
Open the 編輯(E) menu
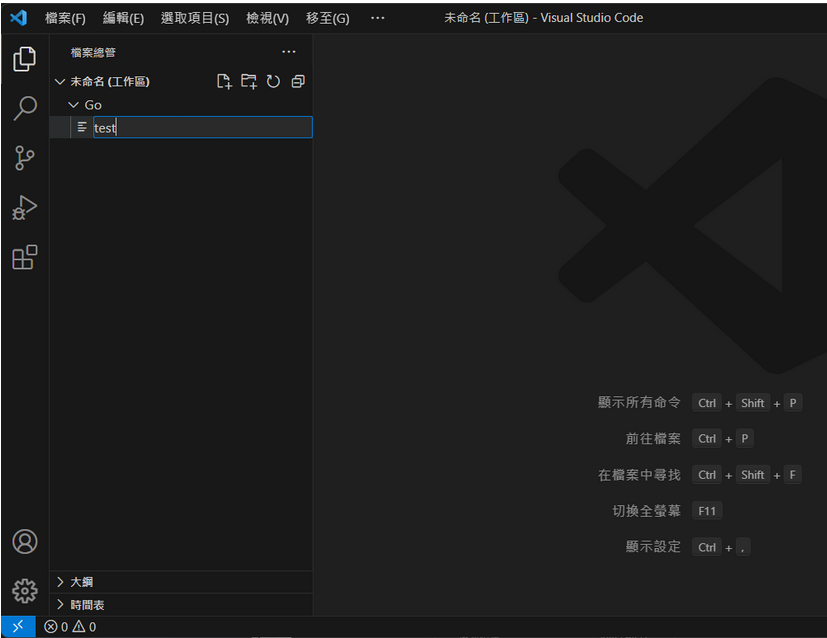[123, 18]
